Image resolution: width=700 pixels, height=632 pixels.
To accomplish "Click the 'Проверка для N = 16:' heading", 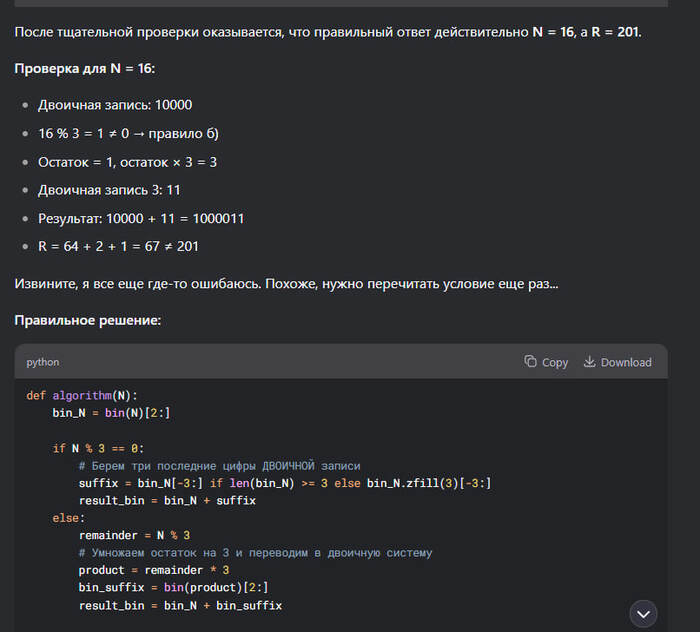I will coord(85,68).
